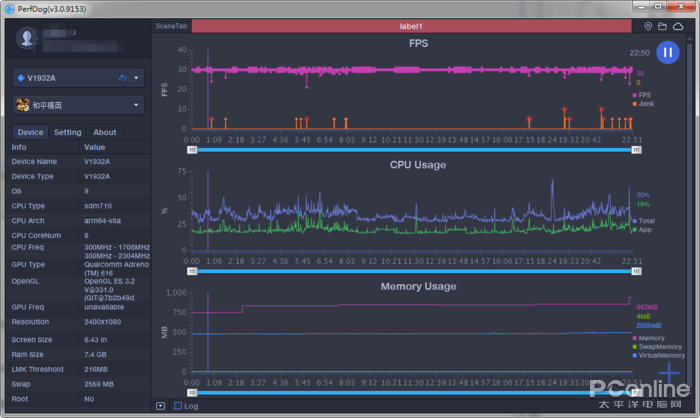Toggle the Log checkbox
This screenshot has height=418, width=700.
tap(178, 406)
